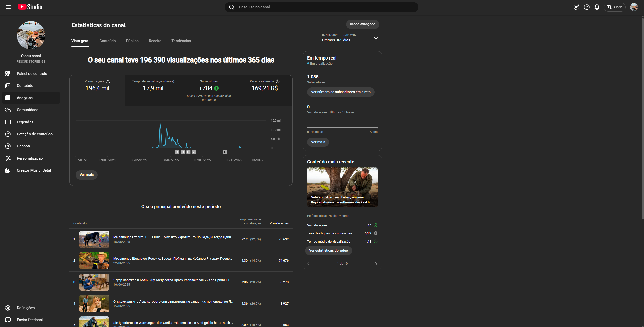The height and width of the screenshot is (327, 644).
Task: Click the notifications bell icon
Action: tap(597, 7)
